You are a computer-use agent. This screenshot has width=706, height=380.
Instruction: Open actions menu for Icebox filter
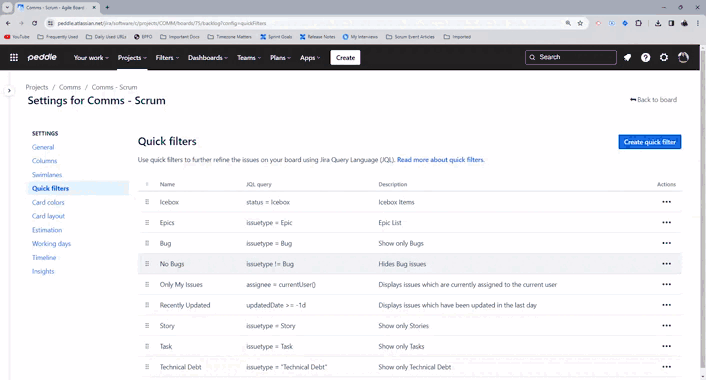point(666,202)
